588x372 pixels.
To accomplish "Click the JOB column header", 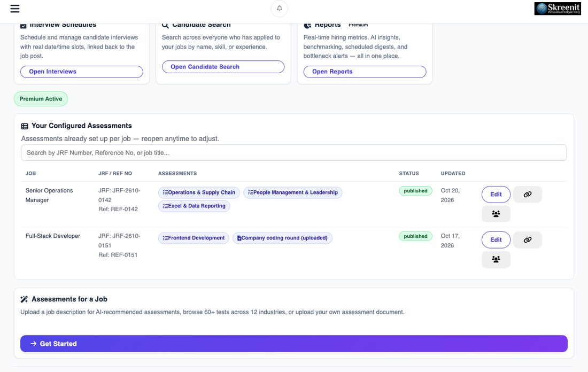I will tap(31, 173).
